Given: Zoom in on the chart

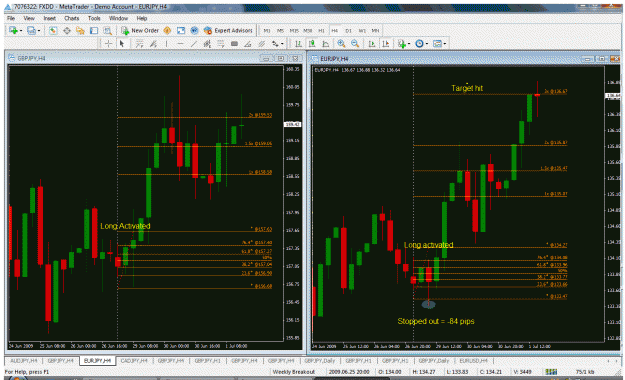Looking at the screenshot, I should (x=341, y=43).
